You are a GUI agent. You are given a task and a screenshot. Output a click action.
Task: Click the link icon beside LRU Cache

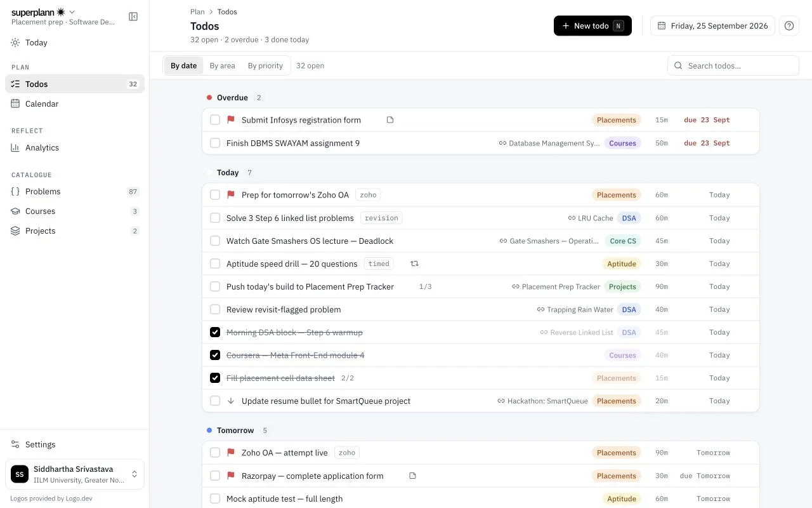pos(572,218)
